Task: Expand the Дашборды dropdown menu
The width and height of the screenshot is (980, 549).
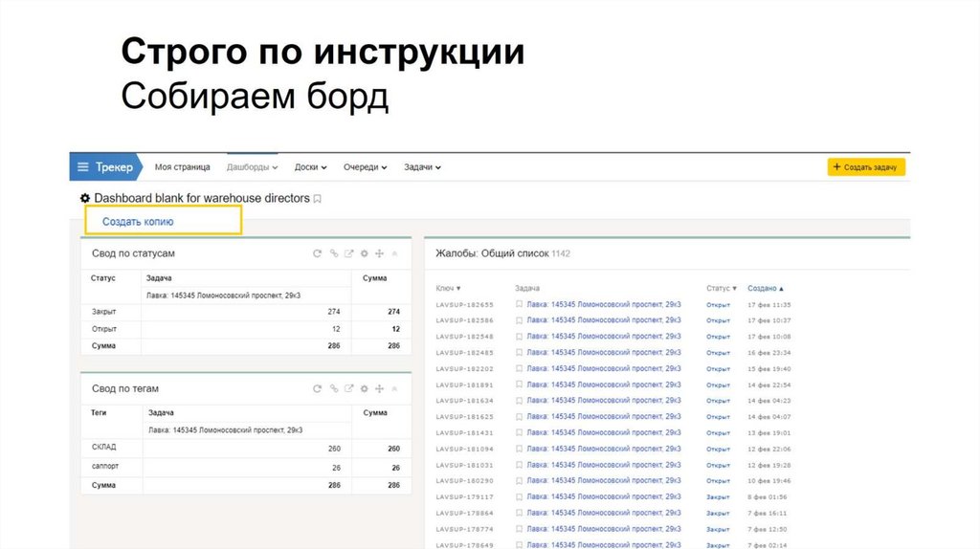Action: click(x=252, y=166)
